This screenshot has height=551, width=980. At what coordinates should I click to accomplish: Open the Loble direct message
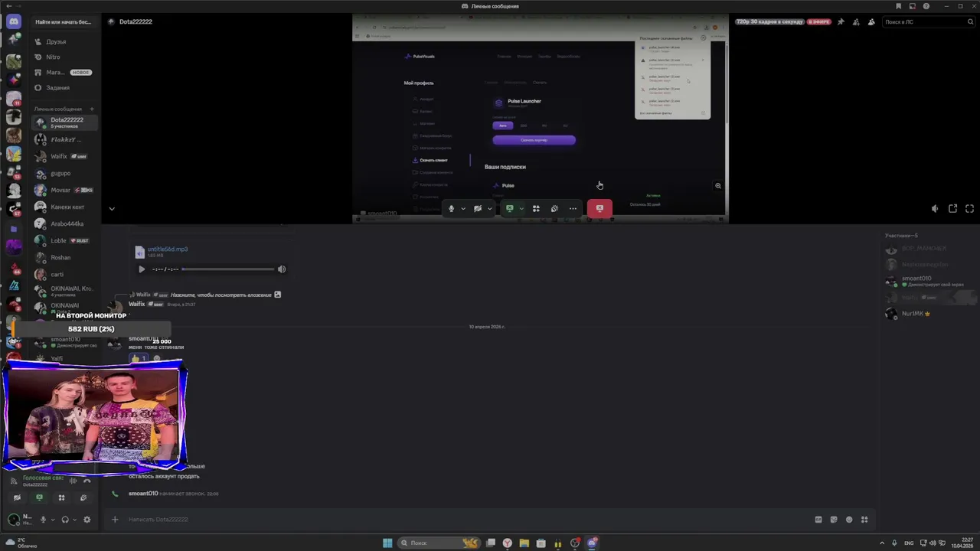tap(65, 240)
